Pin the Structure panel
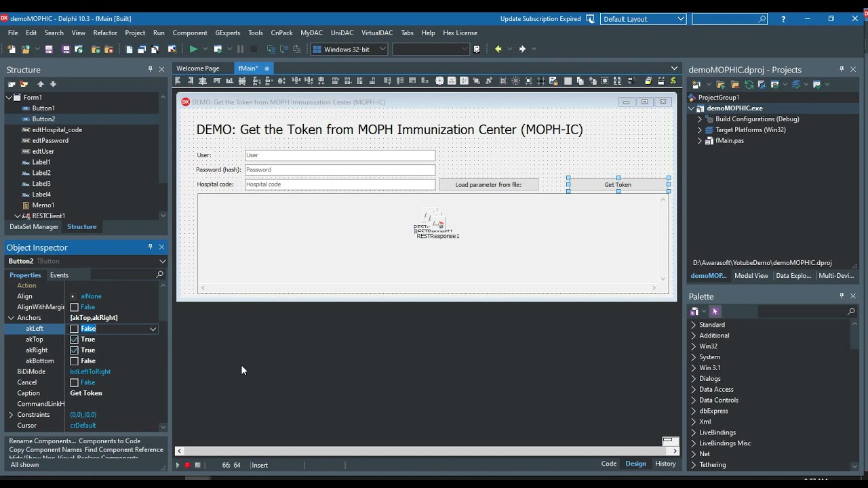 (151, 69)
